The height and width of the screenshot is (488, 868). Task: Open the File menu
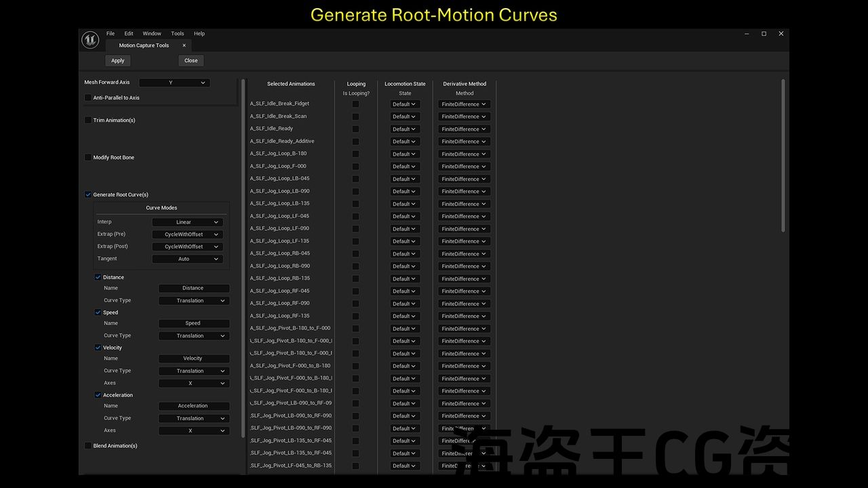(111, 33)
